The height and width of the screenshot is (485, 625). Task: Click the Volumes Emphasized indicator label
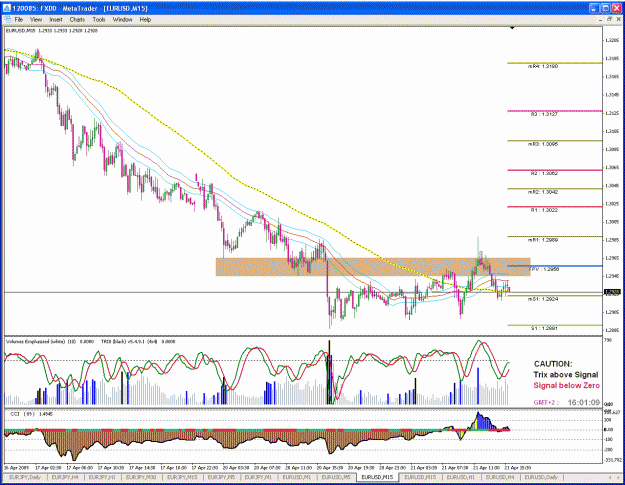(50, 342)
